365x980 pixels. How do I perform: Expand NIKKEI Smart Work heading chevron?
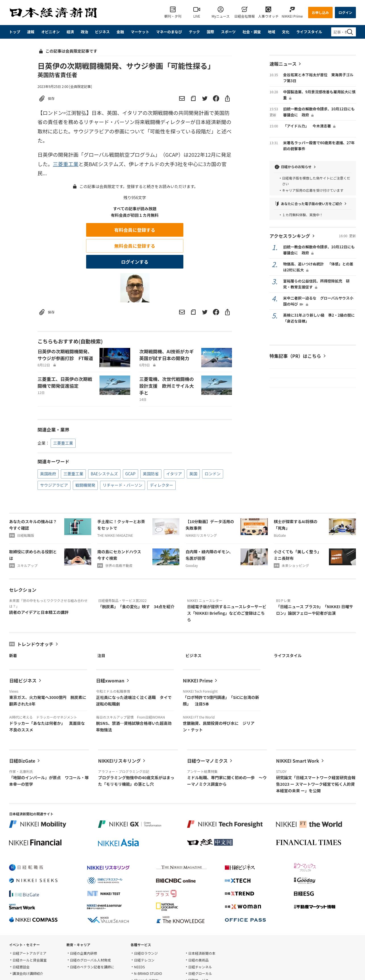coord(322,761)
